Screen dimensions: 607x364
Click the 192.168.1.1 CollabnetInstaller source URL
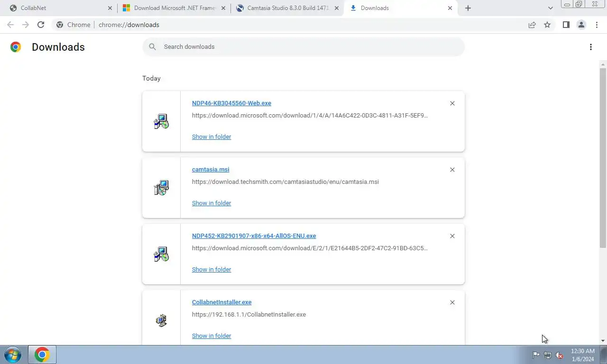[249, 314]
